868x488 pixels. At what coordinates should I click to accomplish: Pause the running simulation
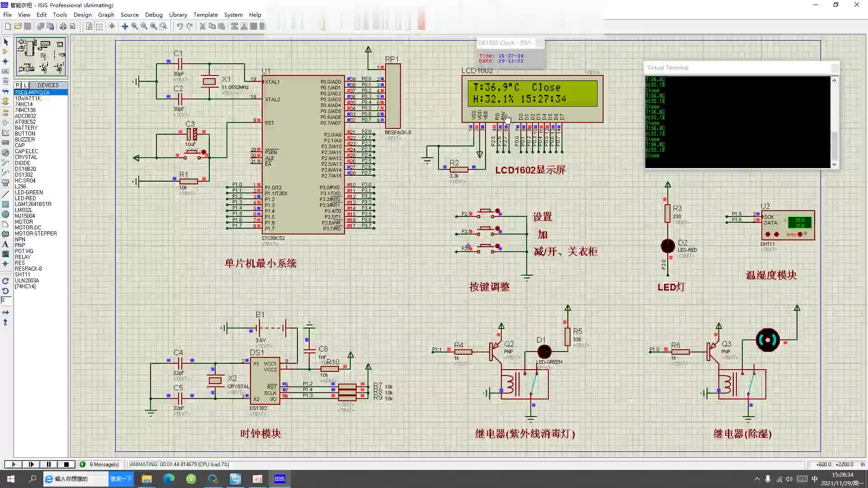[49, 464]
